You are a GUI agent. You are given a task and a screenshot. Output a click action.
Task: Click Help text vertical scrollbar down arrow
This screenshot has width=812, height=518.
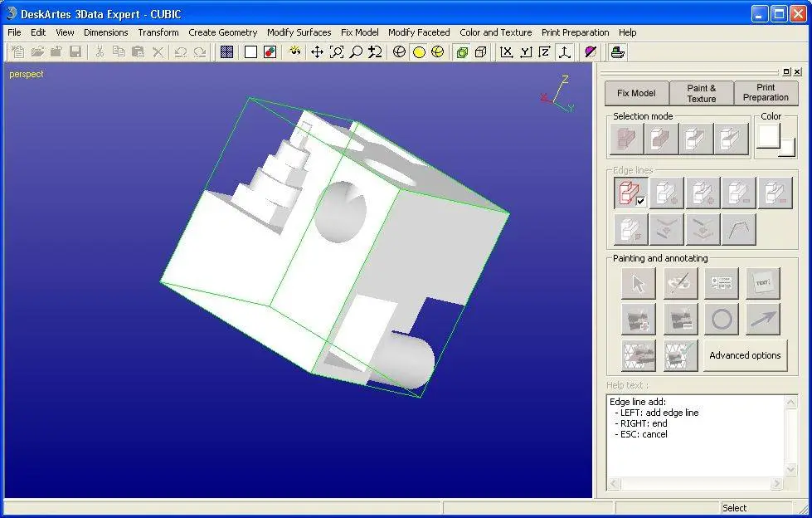coord(790,470)
